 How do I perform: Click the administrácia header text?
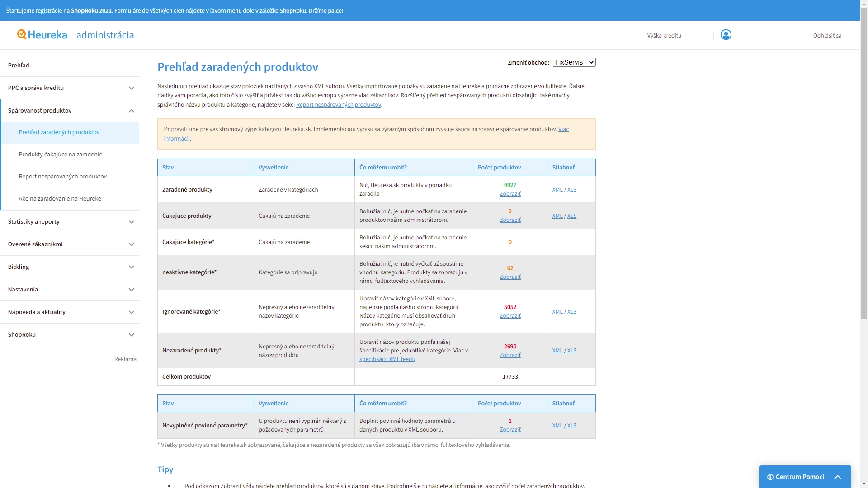click(x=105, y=35)
